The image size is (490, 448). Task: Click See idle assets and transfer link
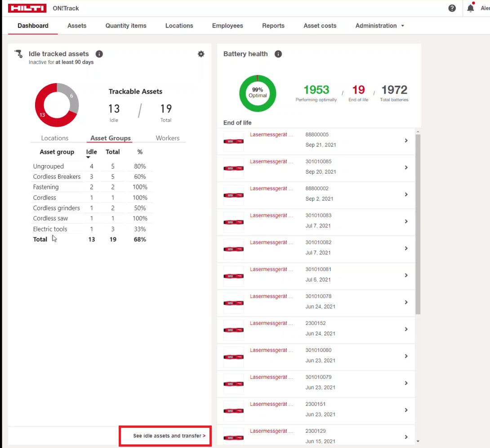pos(169,436)
